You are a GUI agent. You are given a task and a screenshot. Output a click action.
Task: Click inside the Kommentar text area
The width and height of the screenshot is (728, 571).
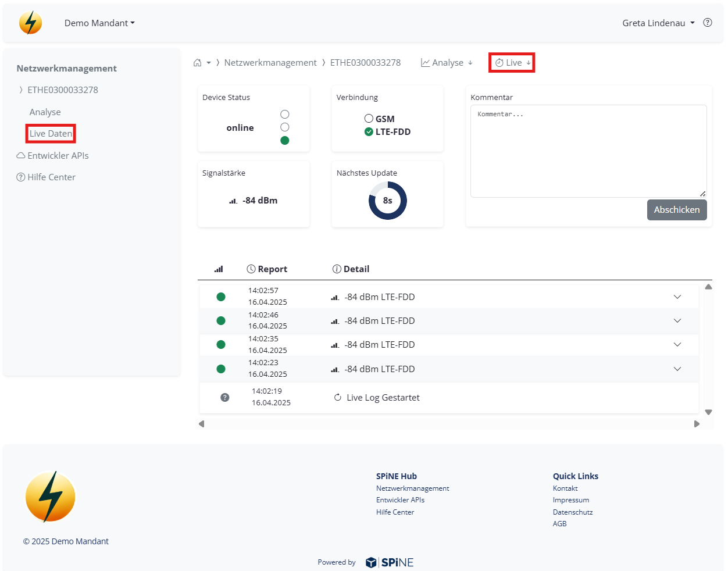(588, 151)
